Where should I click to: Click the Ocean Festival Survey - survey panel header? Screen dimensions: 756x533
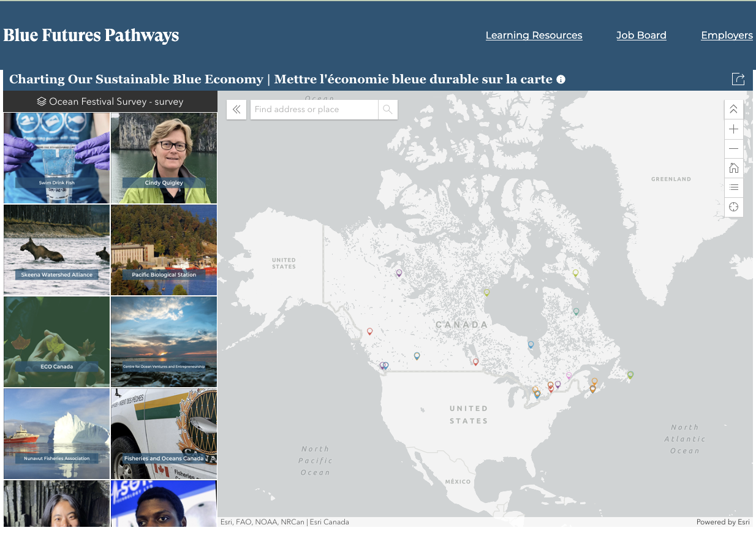[x=110, y=102]
